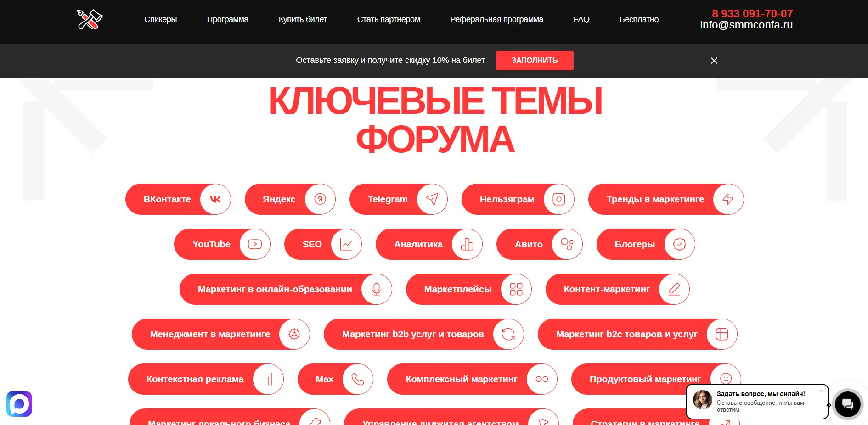Click the circles icon in Авито pill
The height and width of the screenshot is (425, 868).
coord(567,244)
